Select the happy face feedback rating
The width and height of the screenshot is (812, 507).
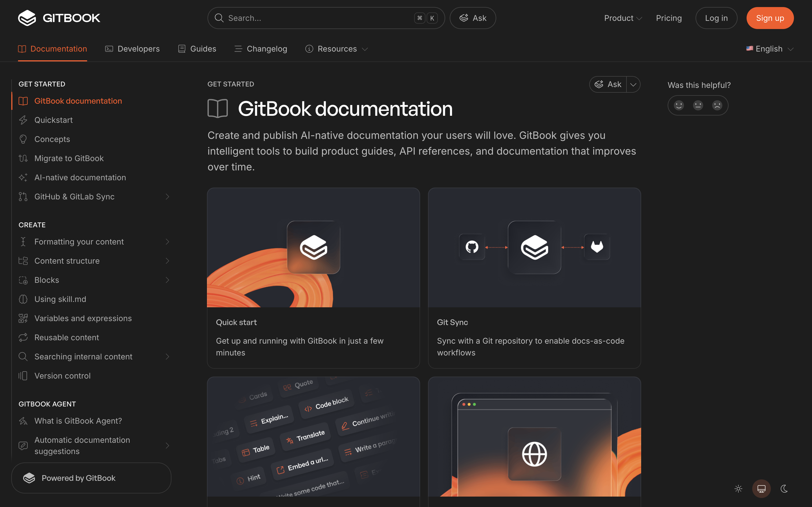(x=679, y=105)
